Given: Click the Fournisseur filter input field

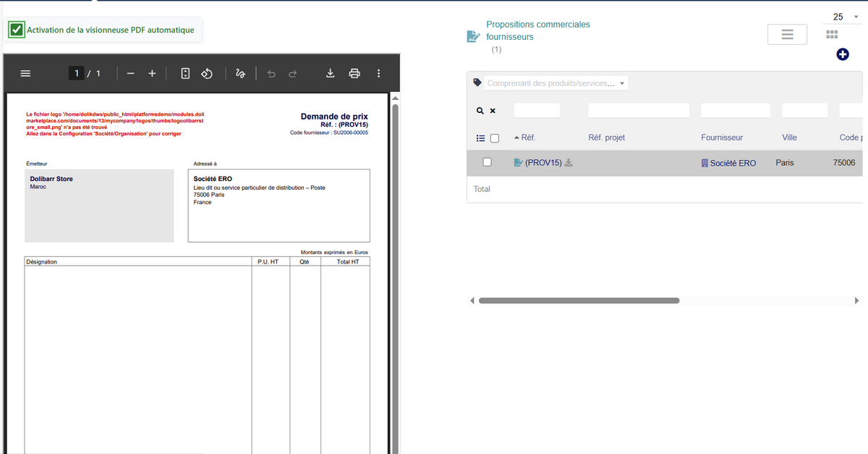Looking at the screenshot, I should tap(736, 110).
